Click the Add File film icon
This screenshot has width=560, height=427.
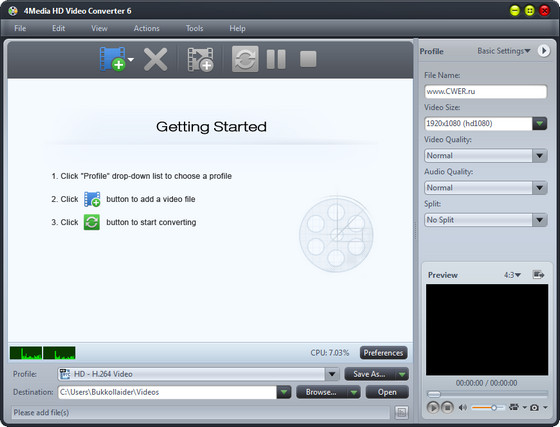point(112,59)
